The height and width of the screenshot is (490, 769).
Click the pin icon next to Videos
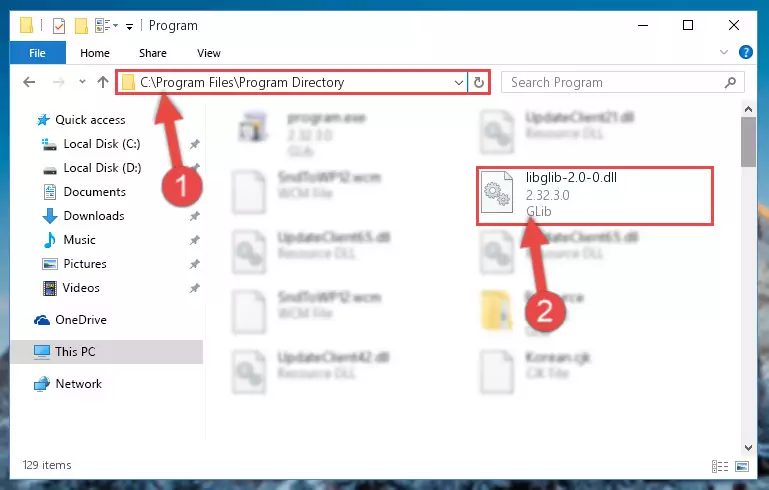(x=195, y=288)
